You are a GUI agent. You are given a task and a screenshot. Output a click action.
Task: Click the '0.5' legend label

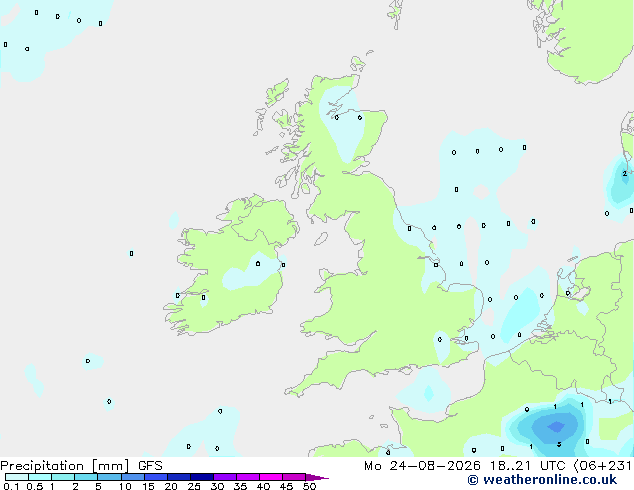(35, 486)
